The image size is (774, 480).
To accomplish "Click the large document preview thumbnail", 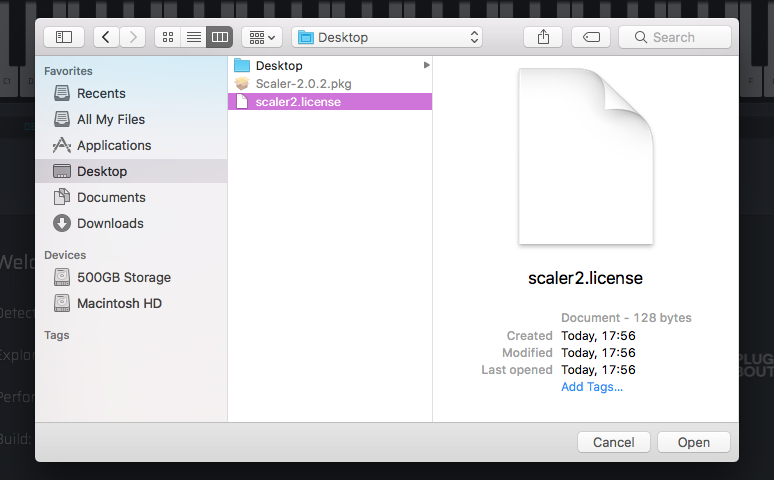I will coord(586,157).
